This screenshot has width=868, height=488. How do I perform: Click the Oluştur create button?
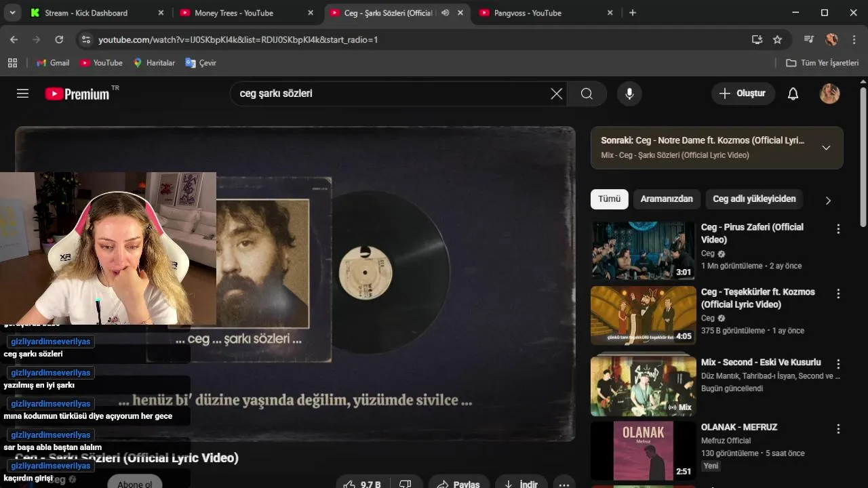click(x=743, y=94)
